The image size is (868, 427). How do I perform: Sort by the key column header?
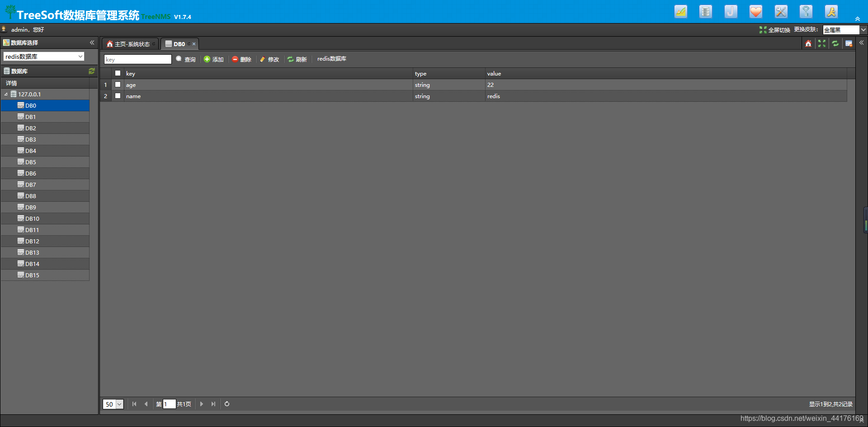(269, 73)
